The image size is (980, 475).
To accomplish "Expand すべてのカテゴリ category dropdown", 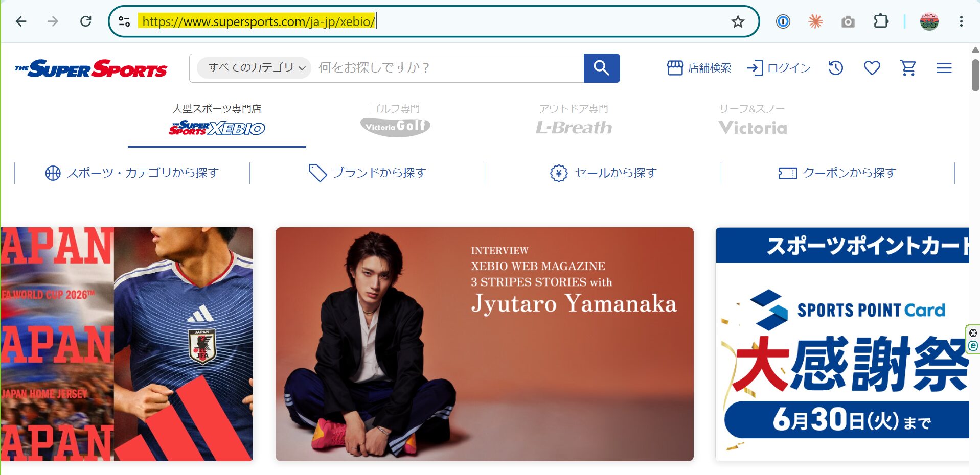I will click(254, 68).
